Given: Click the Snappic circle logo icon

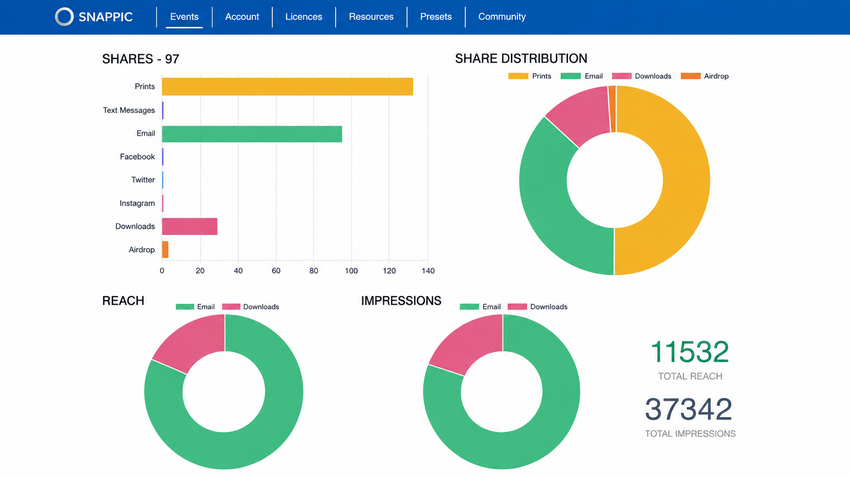Looking at the screenshot, I should click(64, 17).
